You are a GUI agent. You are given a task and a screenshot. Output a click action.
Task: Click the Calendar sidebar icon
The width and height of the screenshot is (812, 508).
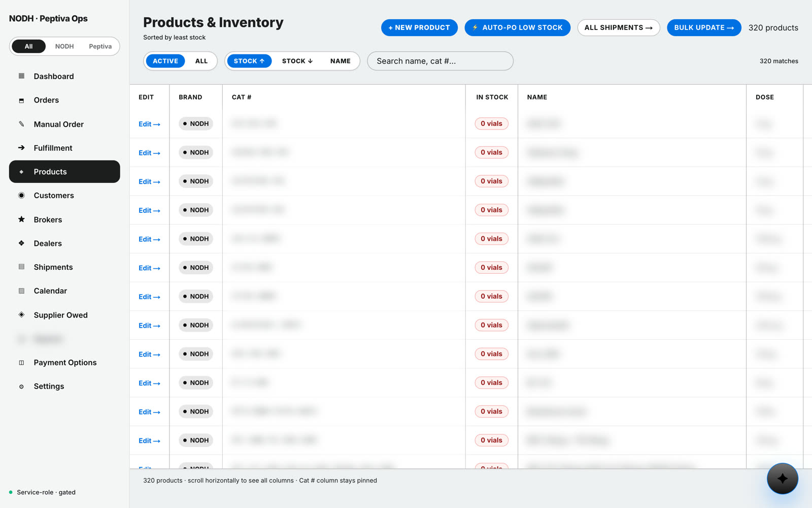click(x=21, y=291)
